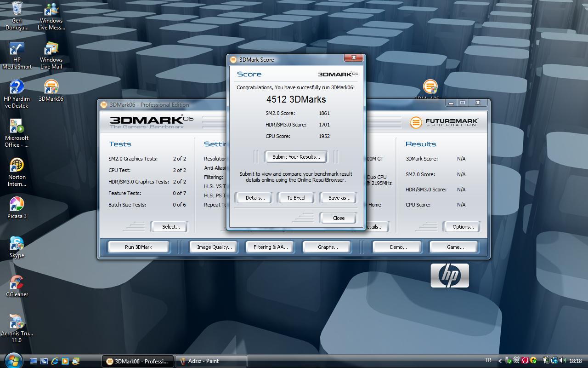This screenshot has width=588, height=368.
Task: Open Image Quality tool
Action: click(215, 247)
